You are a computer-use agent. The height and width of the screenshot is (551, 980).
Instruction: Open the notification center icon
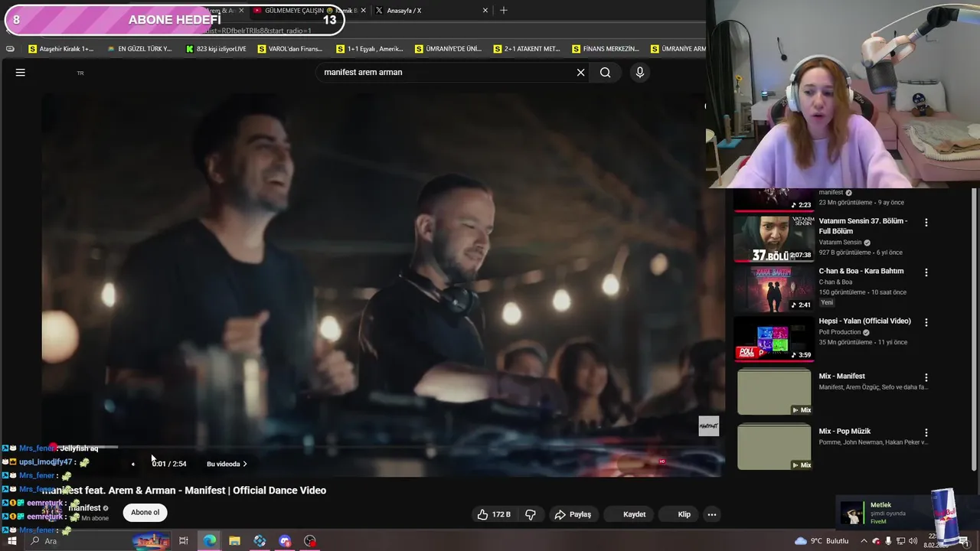click(x=964, y=541)
